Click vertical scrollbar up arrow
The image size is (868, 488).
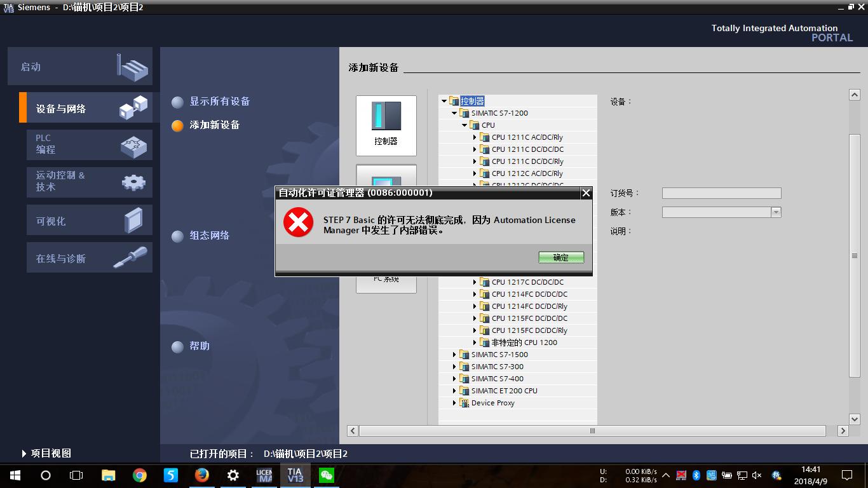coord(855,95)
